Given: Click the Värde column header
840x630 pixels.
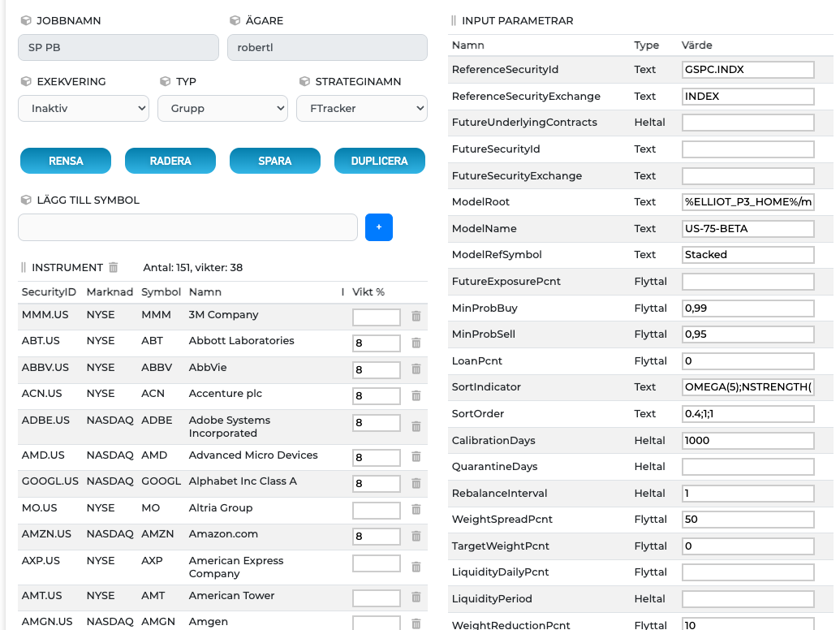Looking at the screenshot, I should tap(696, 45).
